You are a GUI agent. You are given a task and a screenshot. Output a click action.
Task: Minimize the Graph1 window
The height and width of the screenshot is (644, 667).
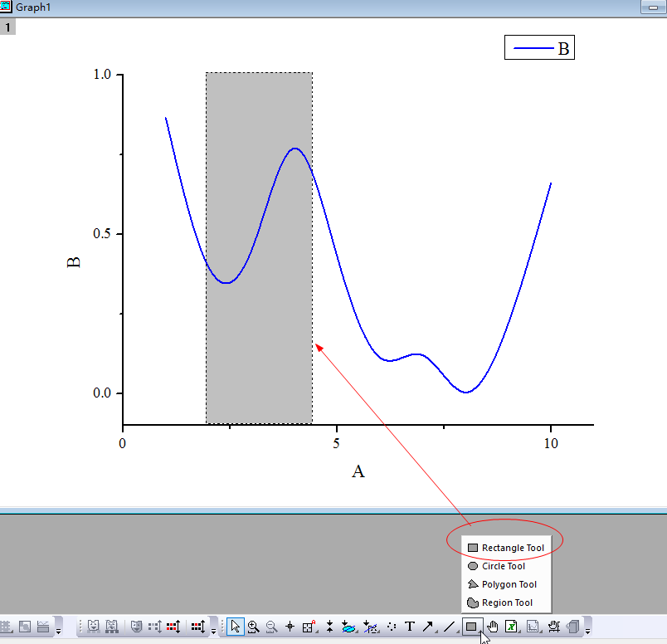click(x=654, y=7)
